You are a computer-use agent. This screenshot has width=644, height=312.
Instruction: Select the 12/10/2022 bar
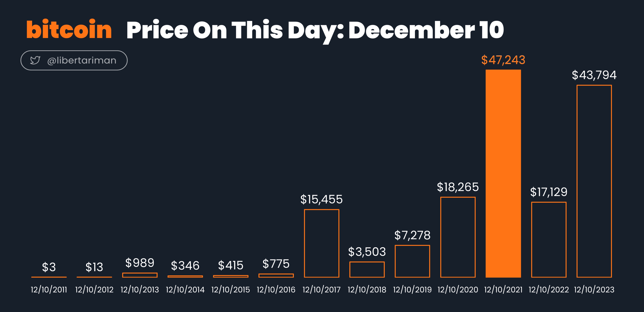click(549, 240)
